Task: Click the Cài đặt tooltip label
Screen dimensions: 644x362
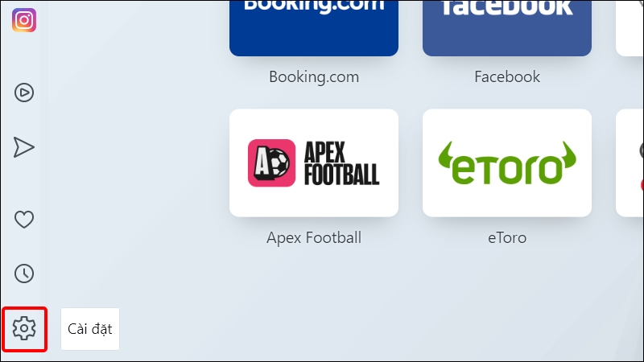Action: (x=90, y=329)
